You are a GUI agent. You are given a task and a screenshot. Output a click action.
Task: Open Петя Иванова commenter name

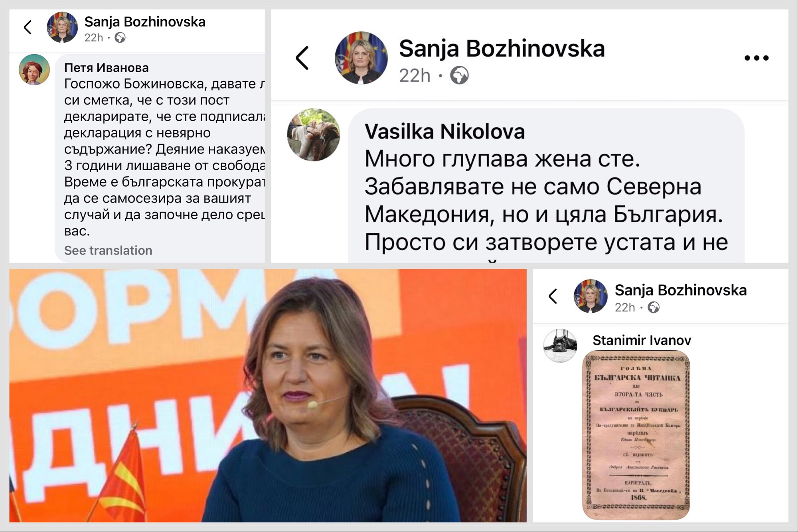107,68
